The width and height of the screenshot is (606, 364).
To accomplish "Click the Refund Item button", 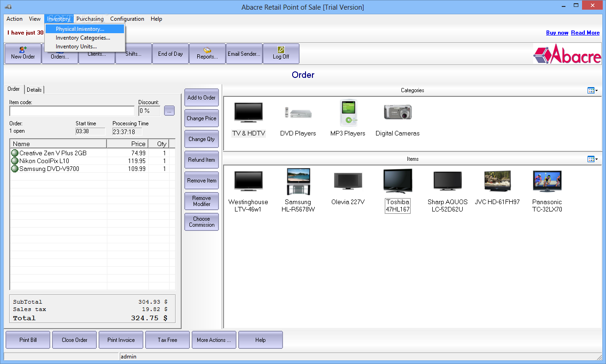I will pos(201,160).
